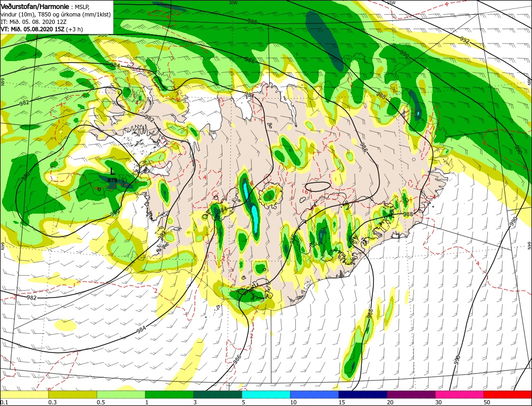Screen dimensions: 532x406
Task: Click the light green 0.5–1 legend band
Action: coord(121,394)
